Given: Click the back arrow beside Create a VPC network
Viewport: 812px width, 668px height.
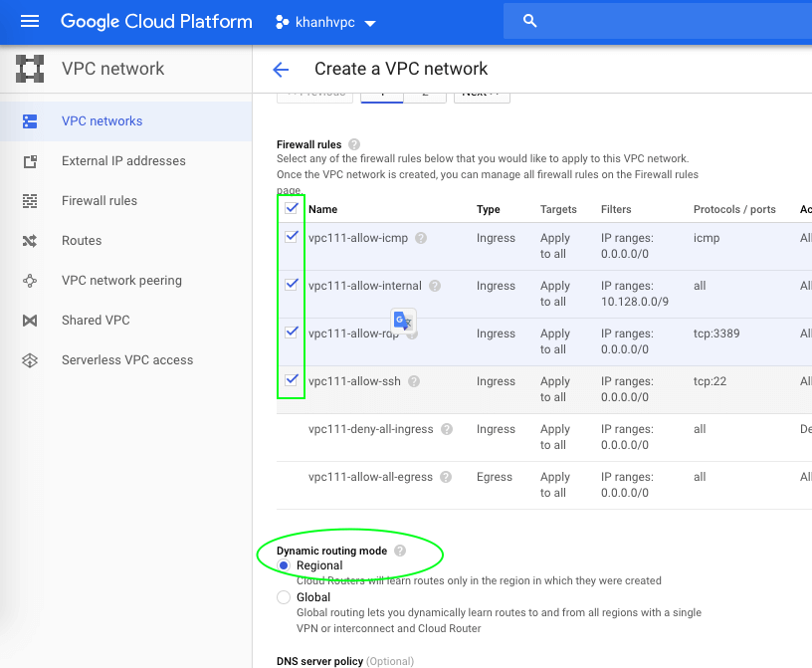Looking at the screenshot, I should pos(281,69).
